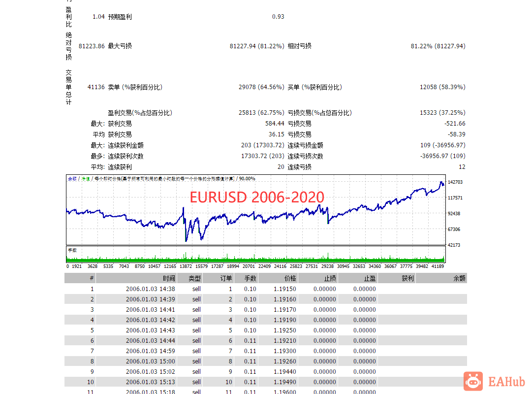The height and width of the screenshot is (394, 532).
Task: Select price cell 1.19170
Action: [x=284, y=310]
